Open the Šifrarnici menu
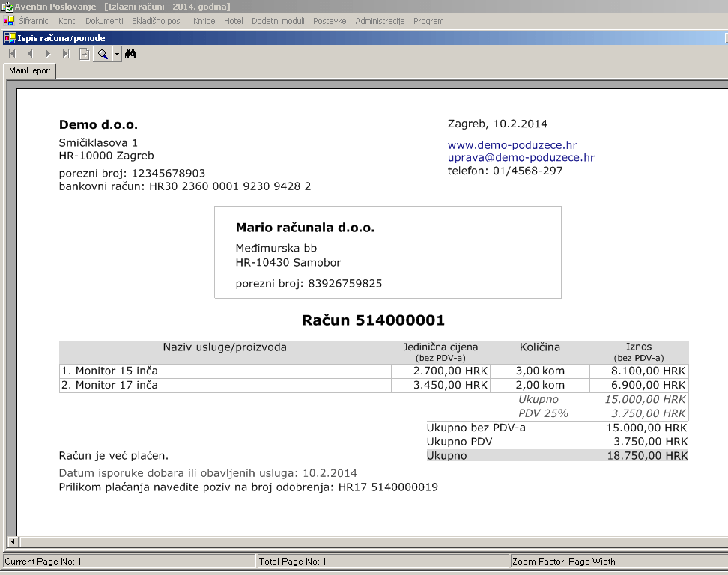The image size is (728, 575). point(34,21)
